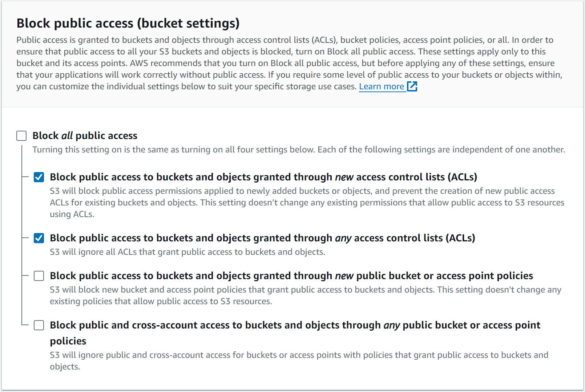Click the 'S3 will ignore public and cross-account' description
585x392 pixels.
(299, 355)
